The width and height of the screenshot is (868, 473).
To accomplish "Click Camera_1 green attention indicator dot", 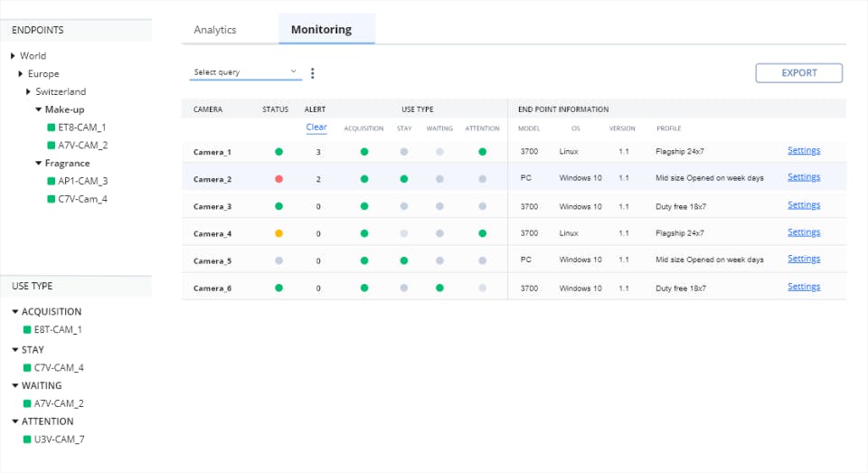I will point(482,152).
